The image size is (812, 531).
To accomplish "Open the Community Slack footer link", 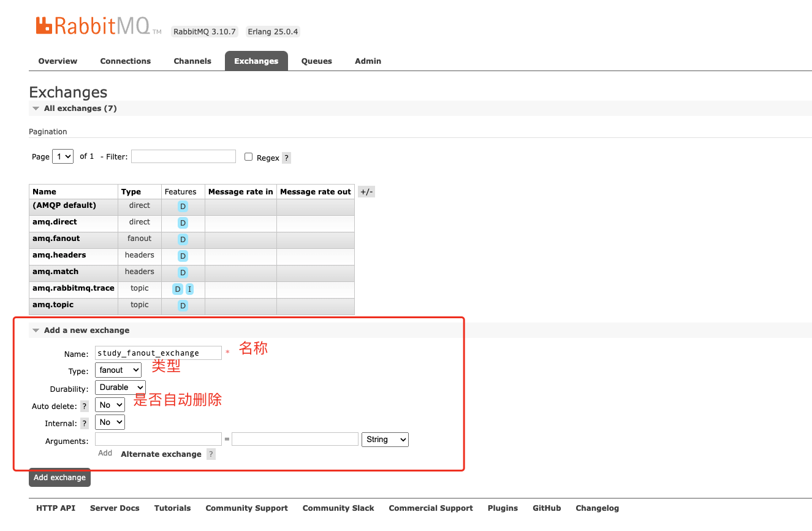I will (338, 508).
